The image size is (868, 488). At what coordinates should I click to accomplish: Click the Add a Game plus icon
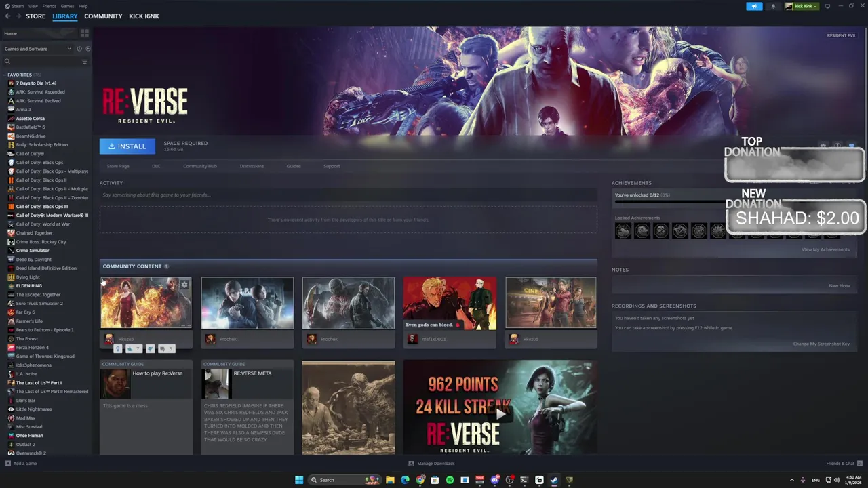coord(8,464)
